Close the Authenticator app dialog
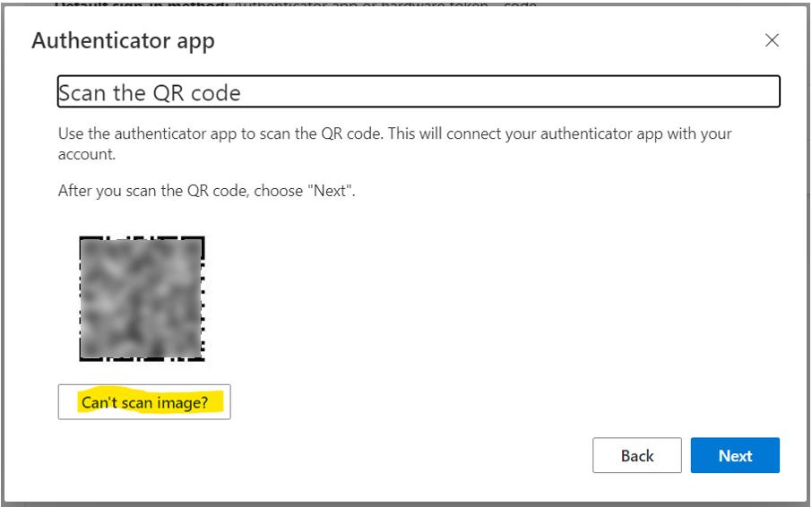This screenshot has width=812, height=507. [772, 40]
